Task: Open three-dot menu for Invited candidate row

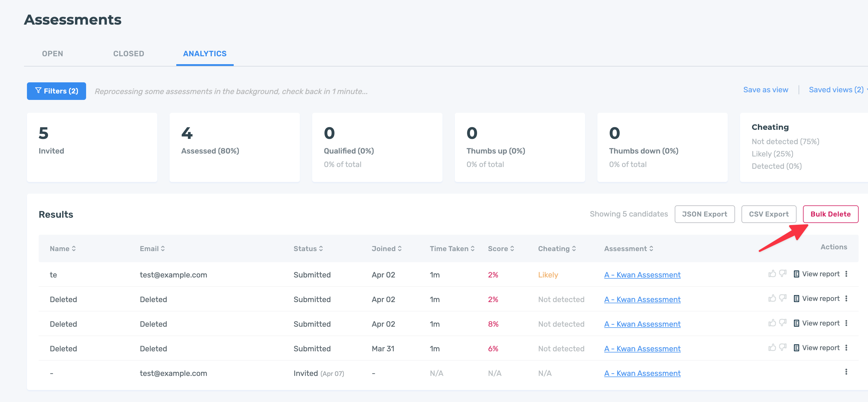Action: [x=846, y=372]
